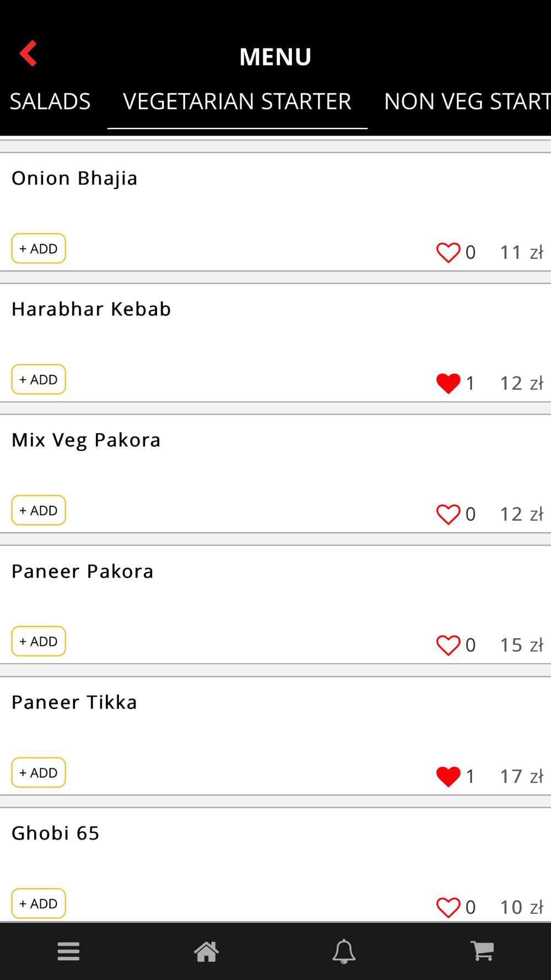Add Onion Bhajia to the order

(x=39, y=249)
